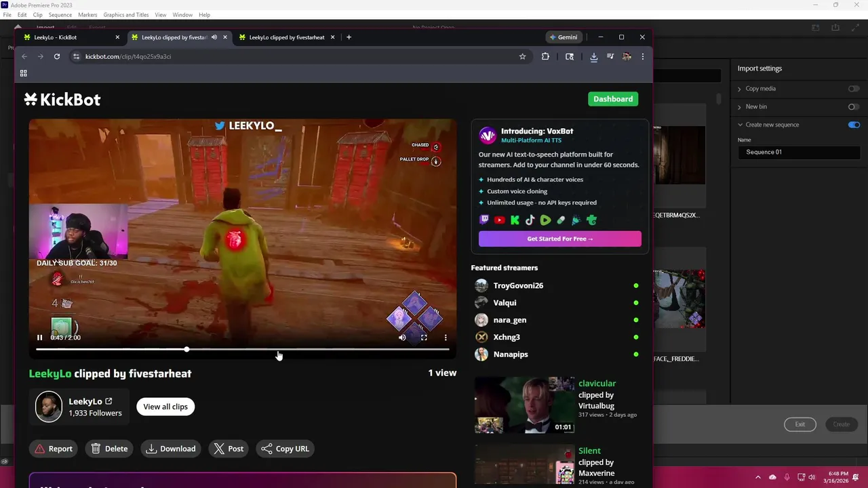Image resolution: width=868 pixels, height=488 pixels.
Task: Click the Gemini button in Chrome
Action: click(564, 37)
